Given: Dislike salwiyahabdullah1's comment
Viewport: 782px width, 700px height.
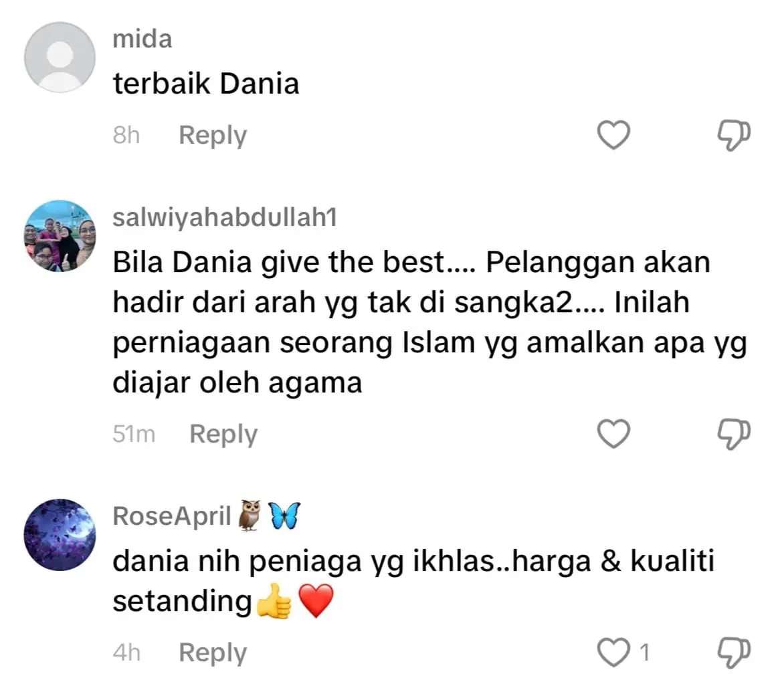Looking at the screenshot, I should coord(734,434).
